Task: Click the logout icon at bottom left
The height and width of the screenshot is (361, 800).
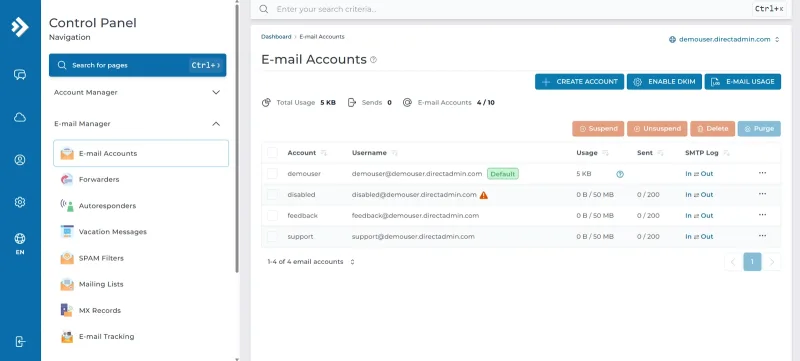Action: click(x=20, y=342)
